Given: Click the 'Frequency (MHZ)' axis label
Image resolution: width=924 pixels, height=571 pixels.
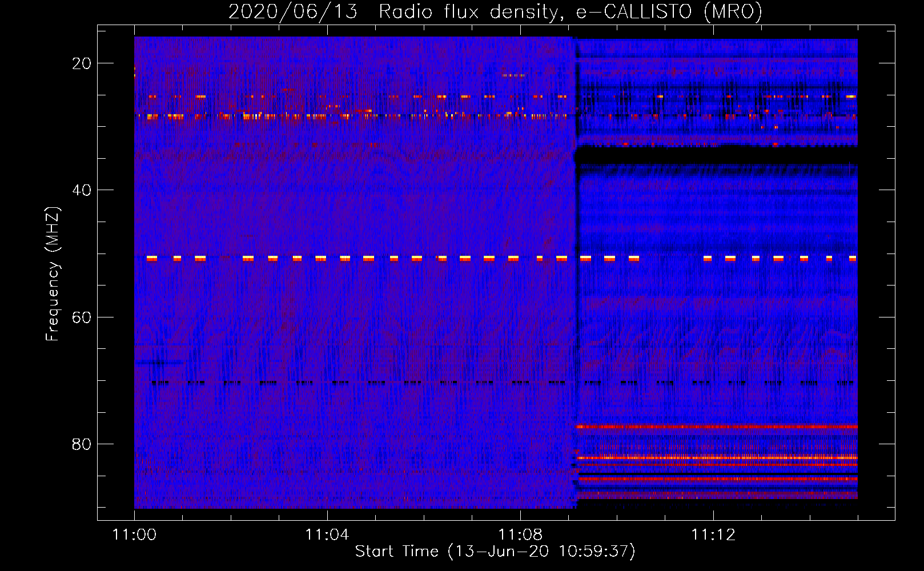Looking at the screenshot, I should pos(53,274).
